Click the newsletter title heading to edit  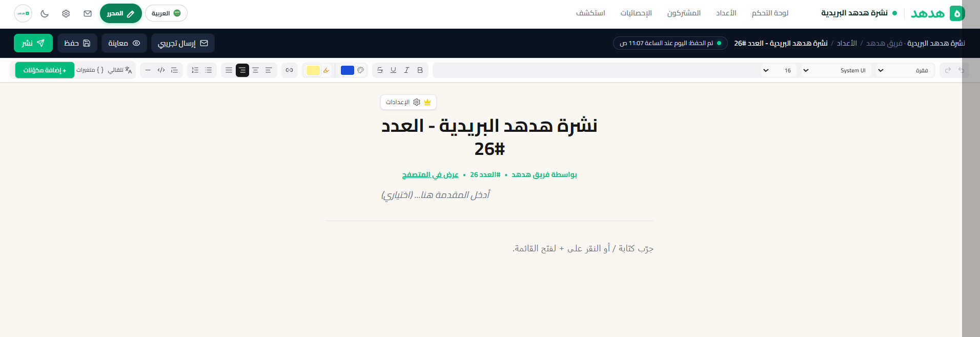click(489, 137)
